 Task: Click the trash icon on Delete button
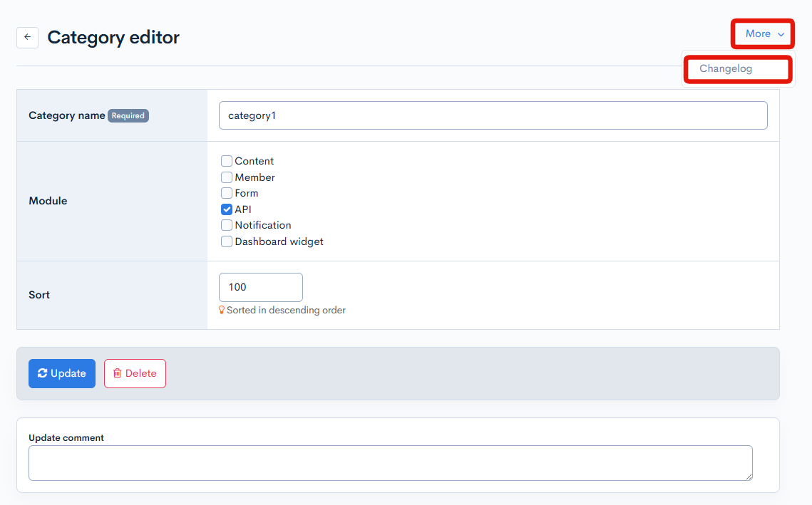(x=118, y=373)
